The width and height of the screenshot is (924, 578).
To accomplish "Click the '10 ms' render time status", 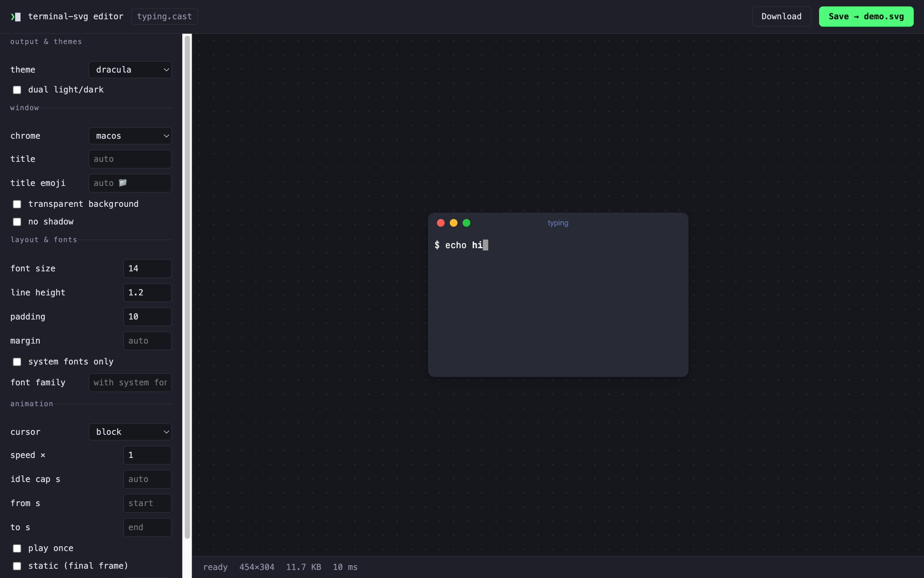I will (x=345, y=567).
